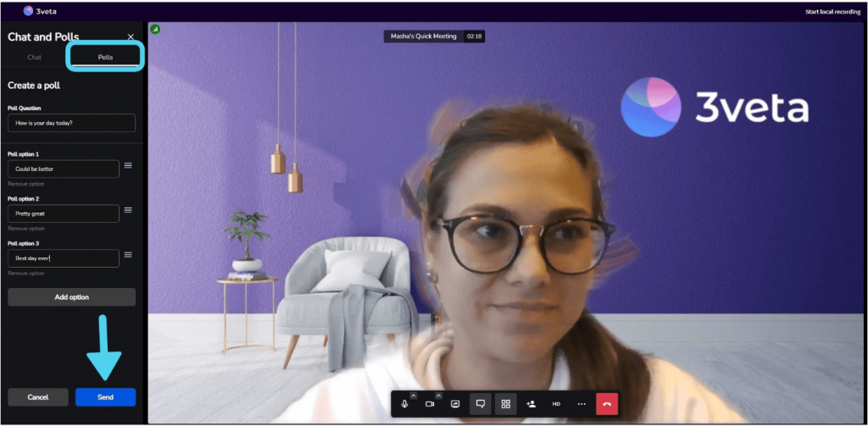Edit the 'Could be better' option field
Image resolution: width=868 pixels, height=426 pixels.
coord(63,169)
